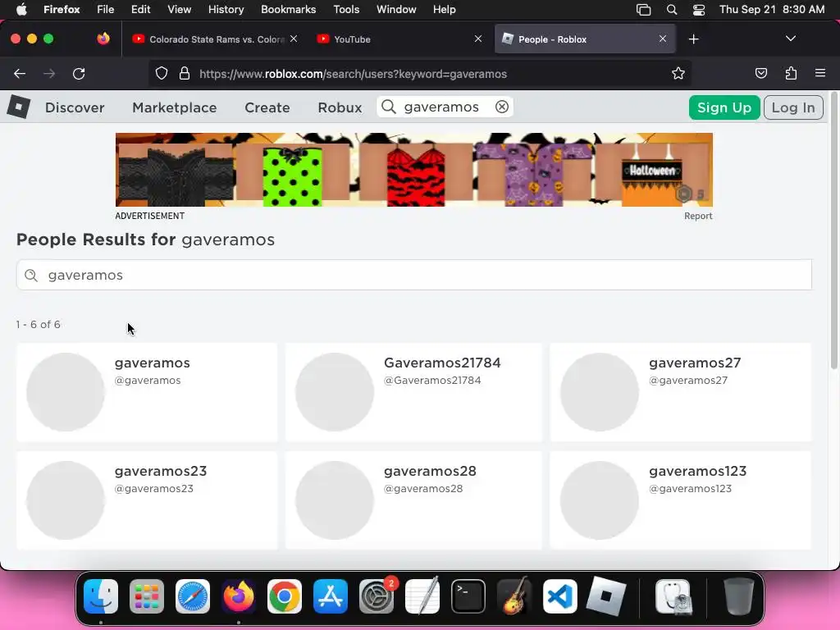
Task: Expand the list all tabs chevron
Action: pyautogui.click(x=790, y=39)
